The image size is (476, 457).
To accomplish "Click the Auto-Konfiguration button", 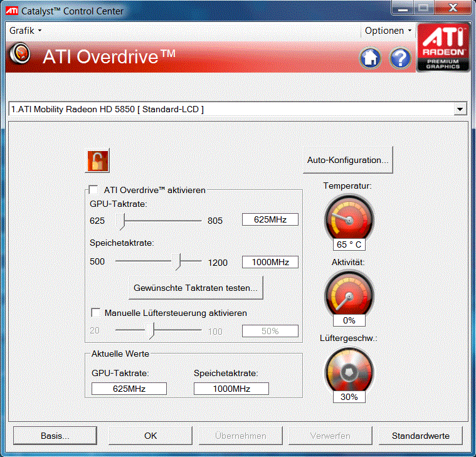I will pyautogui.click(x=348, y=160).
